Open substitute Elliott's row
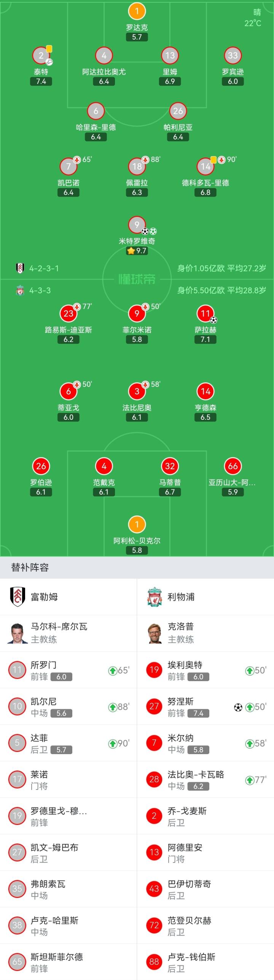 205,670
